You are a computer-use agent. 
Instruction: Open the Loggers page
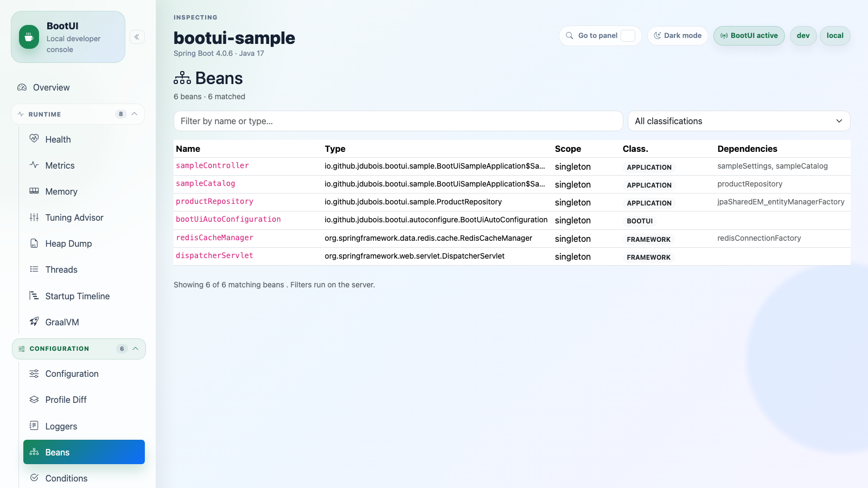coord(84,426)
